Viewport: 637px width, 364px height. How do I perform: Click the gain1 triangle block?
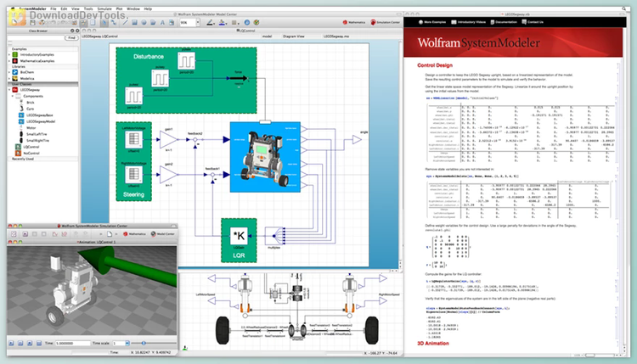pyautogui.click(x=168, y=140)
